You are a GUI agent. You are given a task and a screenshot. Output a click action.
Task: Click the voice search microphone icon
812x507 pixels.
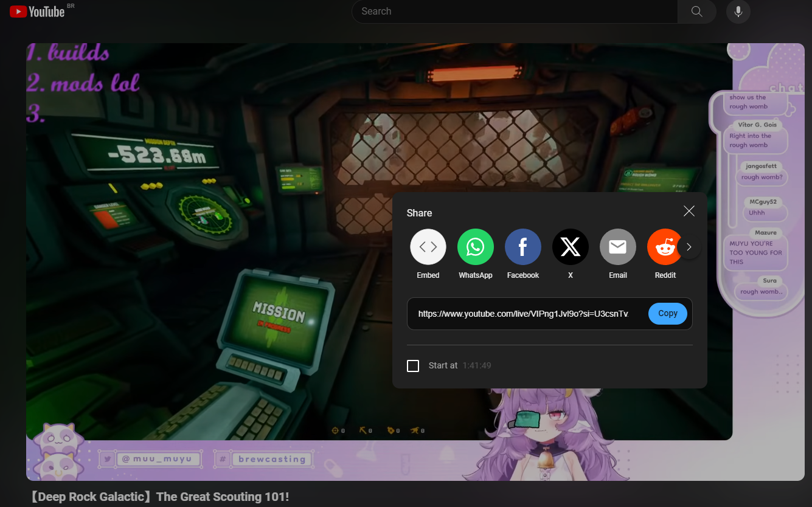tap(738, 12)
